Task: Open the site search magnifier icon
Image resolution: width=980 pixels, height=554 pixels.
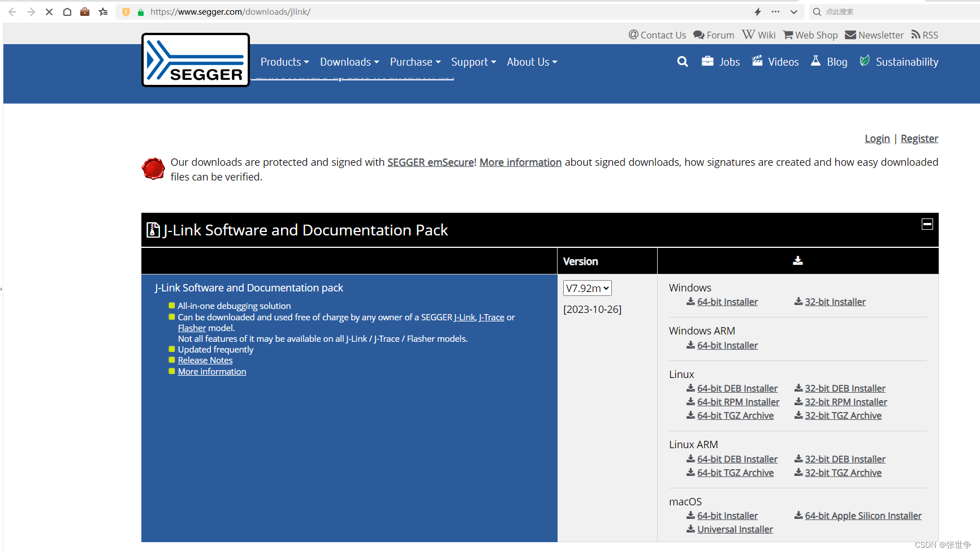Action: [683, 62]
